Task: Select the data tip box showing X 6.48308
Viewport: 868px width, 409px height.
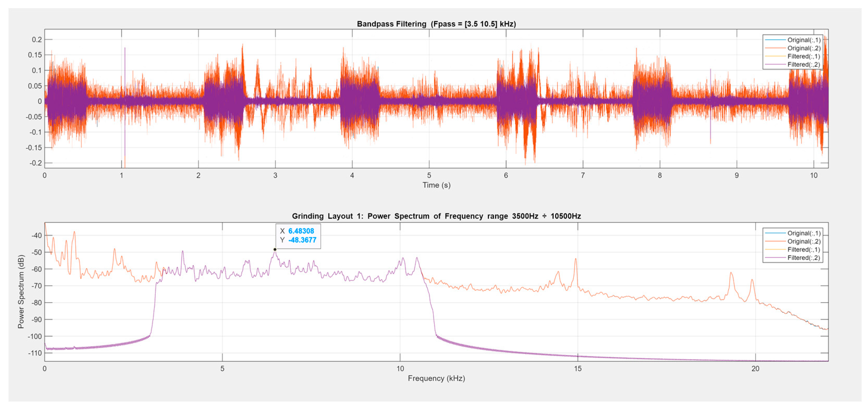Action: 298,236
